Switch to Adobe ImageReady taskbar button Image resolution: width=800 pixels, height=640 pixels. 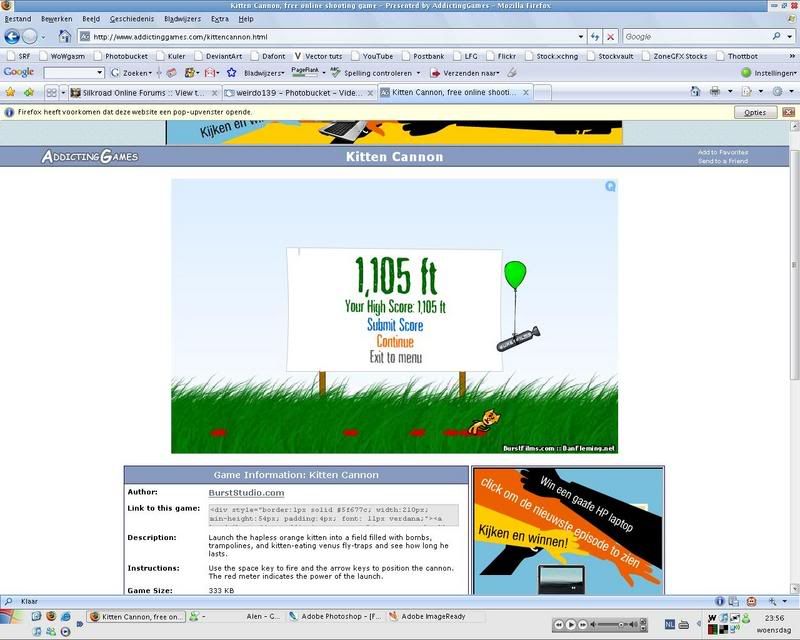[428, 617]
